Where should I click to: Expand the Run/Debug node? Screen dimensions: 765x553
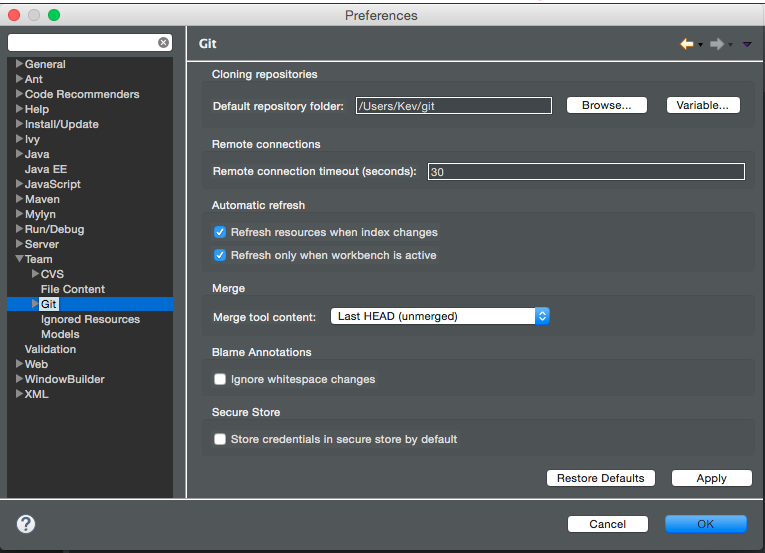pos(20,228)
